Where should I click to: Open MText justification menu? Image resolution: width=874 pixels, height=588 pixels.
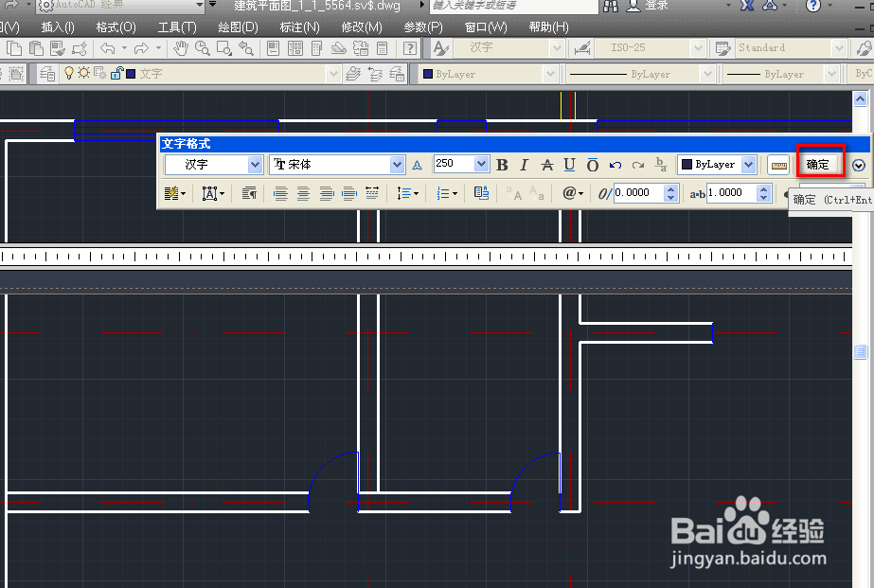(213, 193)
